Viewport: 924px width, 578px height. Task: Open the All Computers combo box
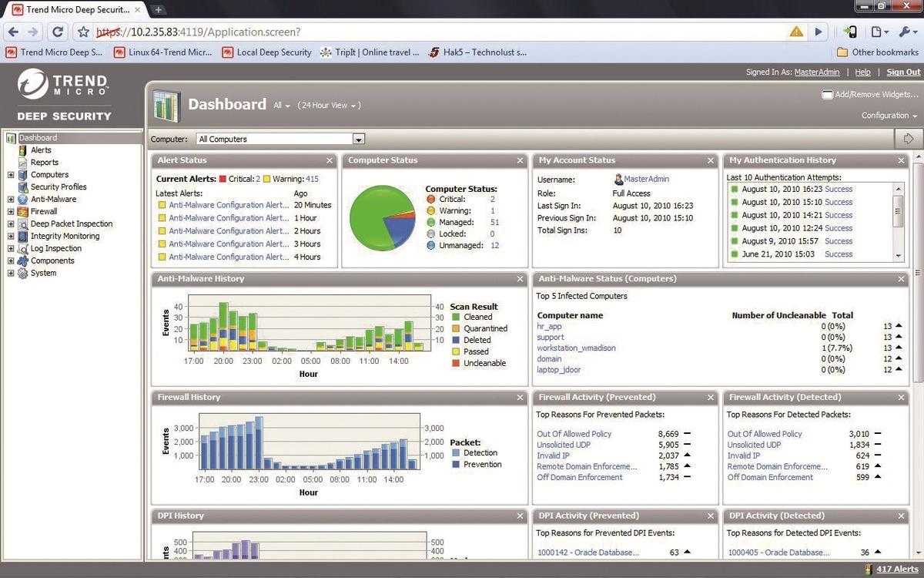point(280,139)
